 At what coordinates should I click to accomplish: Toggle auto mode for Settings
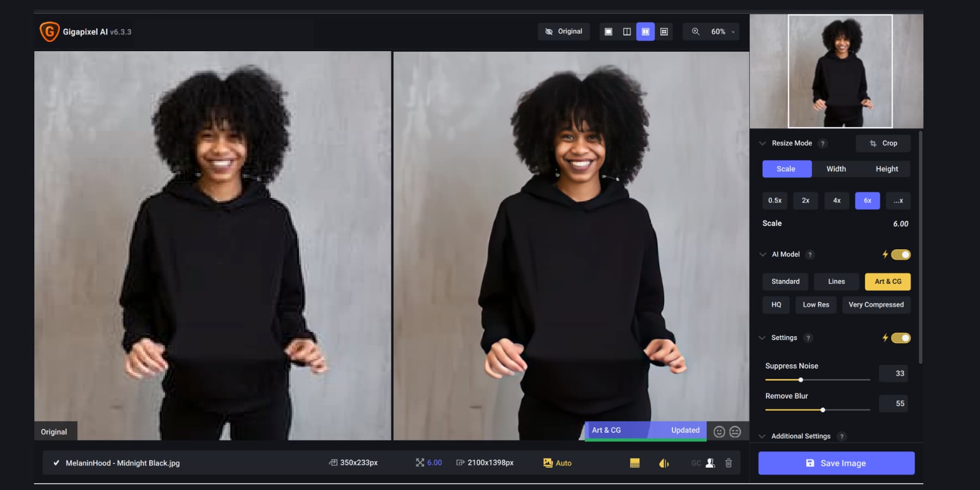pyautogui.click(x=901, y=338)
